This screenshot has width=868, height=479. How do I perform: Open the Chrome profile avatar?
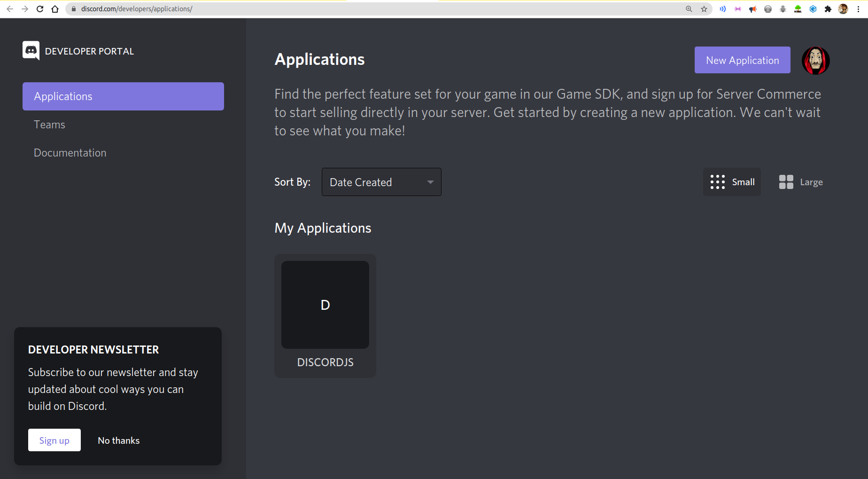tap(843, 9)
